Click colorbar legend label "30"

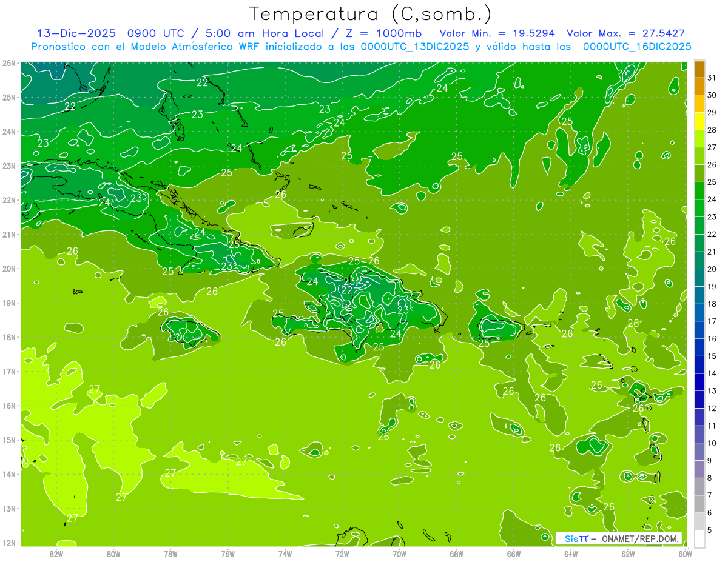712,95
